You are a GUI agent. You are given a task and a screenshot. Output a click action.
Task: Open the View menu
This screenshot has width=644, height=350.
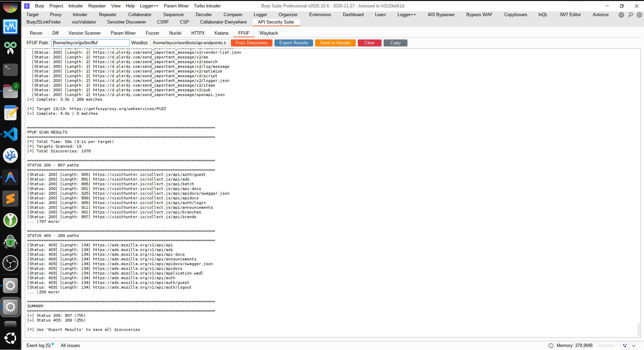(x=116, y=6)
